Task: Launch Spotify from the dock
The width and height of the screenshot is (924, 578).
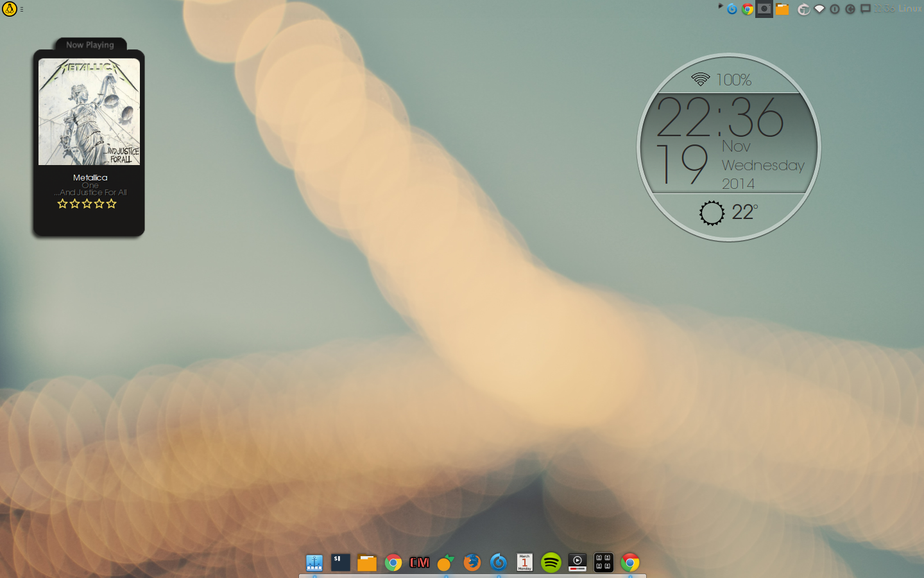Action: click(x=551, y=563)
